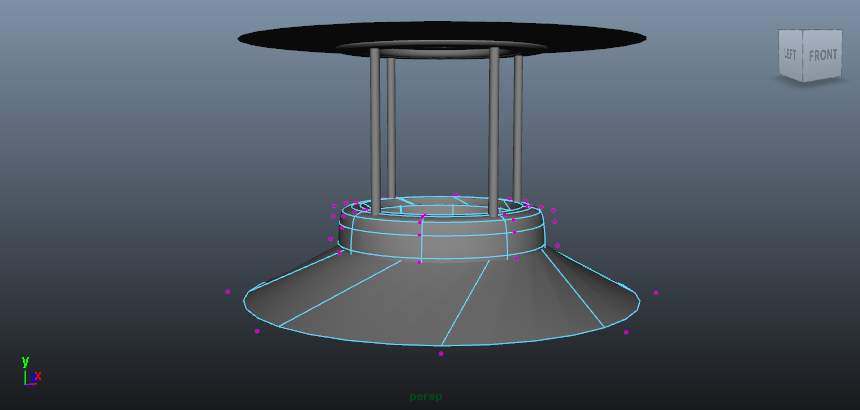Select the far-right magenta control vertex

point(656,293)
